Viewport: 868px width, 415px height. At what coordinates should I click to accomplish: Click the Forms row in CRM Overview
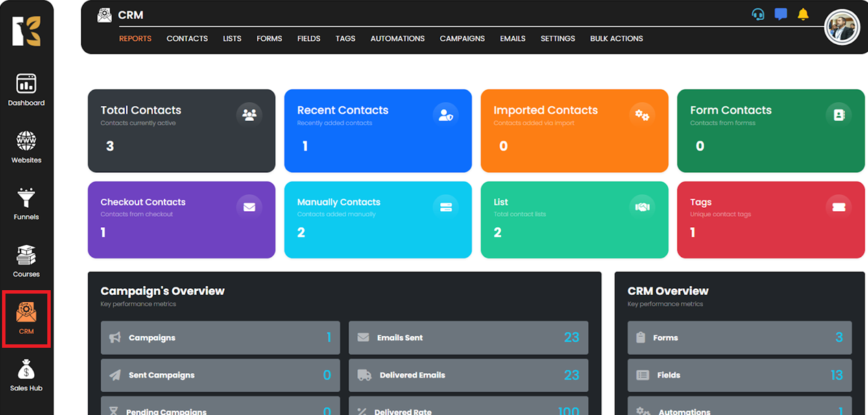coord(739,337)
